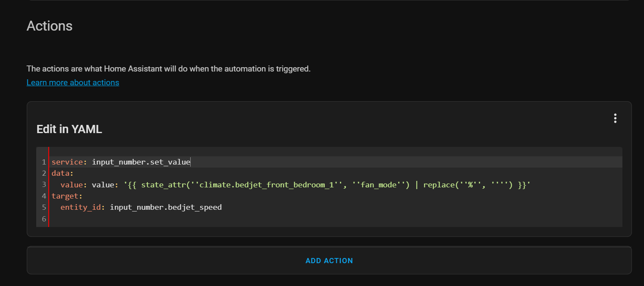Click line number 3 in the gutter
Viewport: 644px width, 286px height.
pyautogui.click(x=44, y=185)
